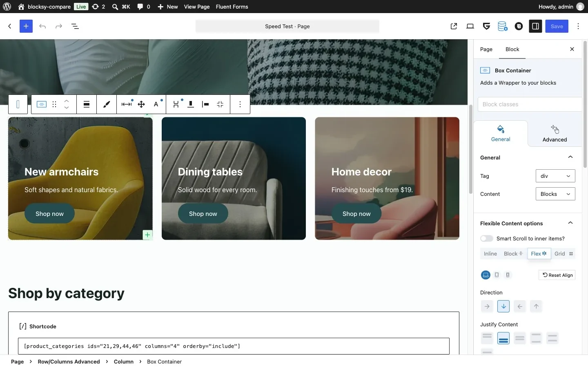The image size is (588, 368).
Task: Open the Content Blocks dropdown
Action: [x=556, y=194]
